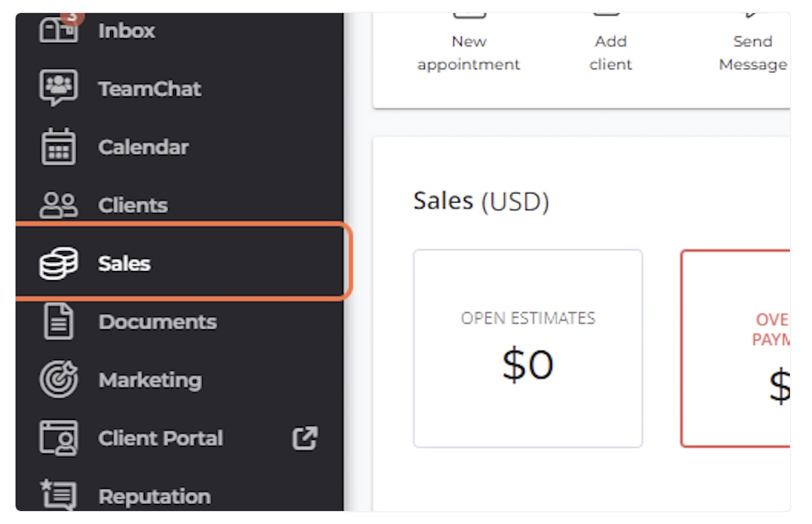
Task: Open the Open Estimates $0 card
Action: tap(528, 349)
